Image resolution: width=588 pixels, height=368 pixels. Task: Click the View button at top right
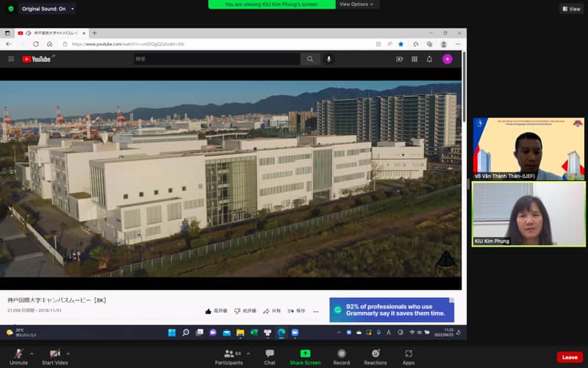pyautogui.click(x=571, y=9)
